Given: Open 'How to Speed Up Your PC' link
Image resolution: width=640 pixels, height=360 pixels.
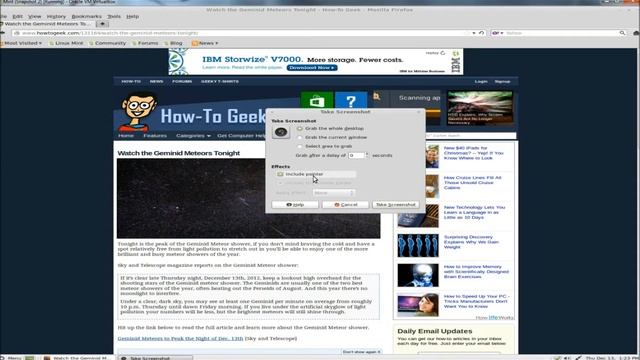Looking at the screenshot, I should [x=476, y=301].
